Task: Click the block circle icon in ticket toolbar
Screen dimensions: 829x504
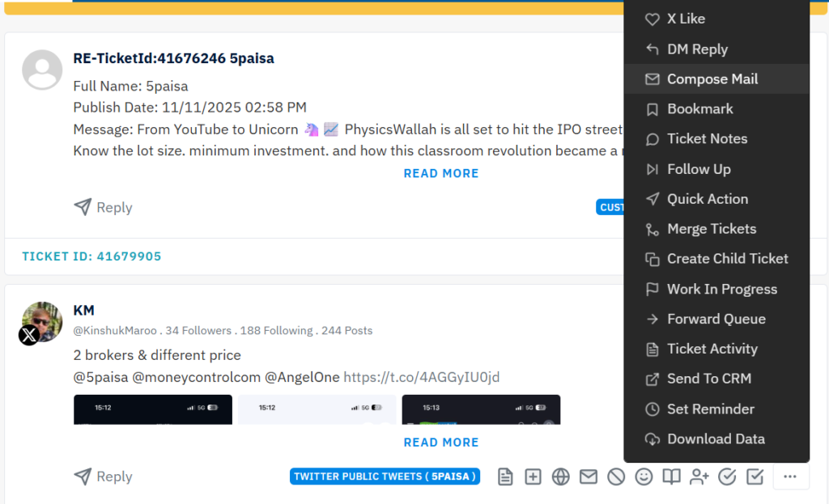Action: [616, 477]
